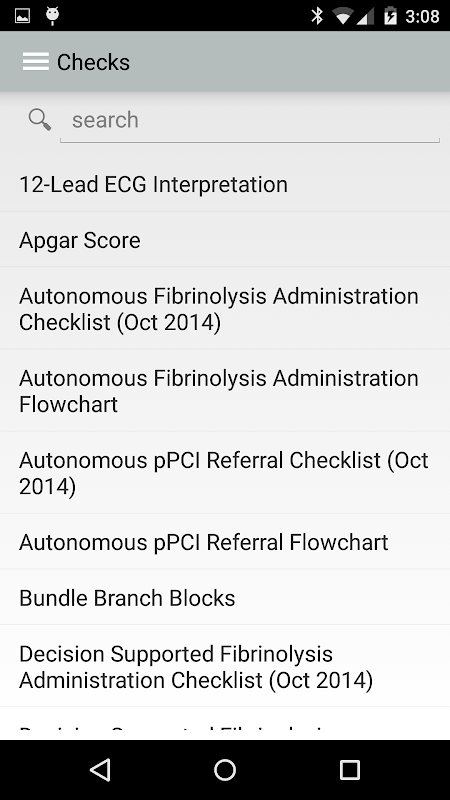Open Autonomous pPCI Referral Flowchart
450x800 pixels.
tap(225, 541)
